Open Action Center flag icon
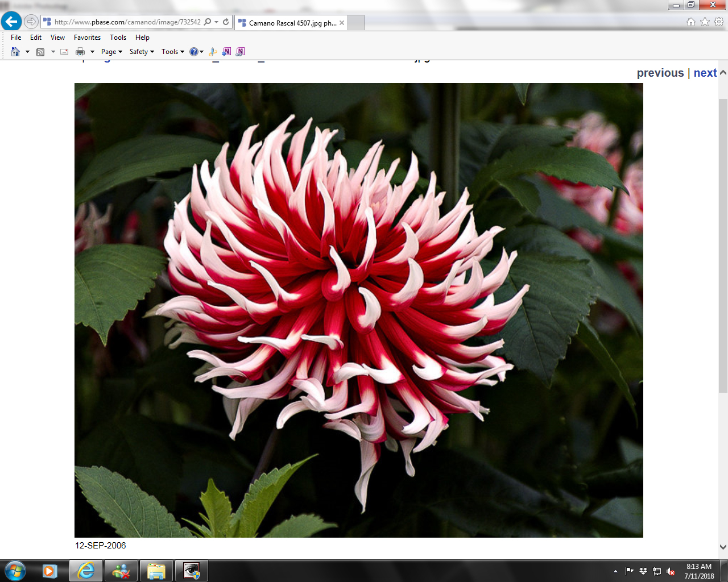 coord(629,571)
